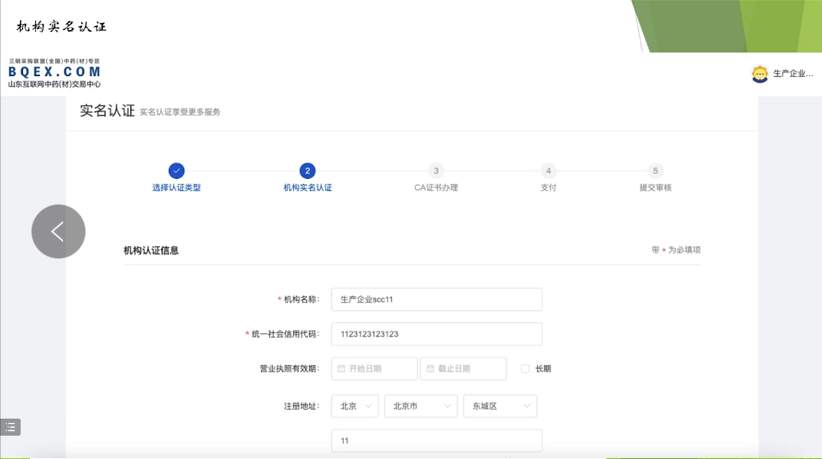Image resolution: width=822 pixels, height=459 pixels.
Task: Click the step 3 circle for CA证书办理
Action: [x=436, y=171]
